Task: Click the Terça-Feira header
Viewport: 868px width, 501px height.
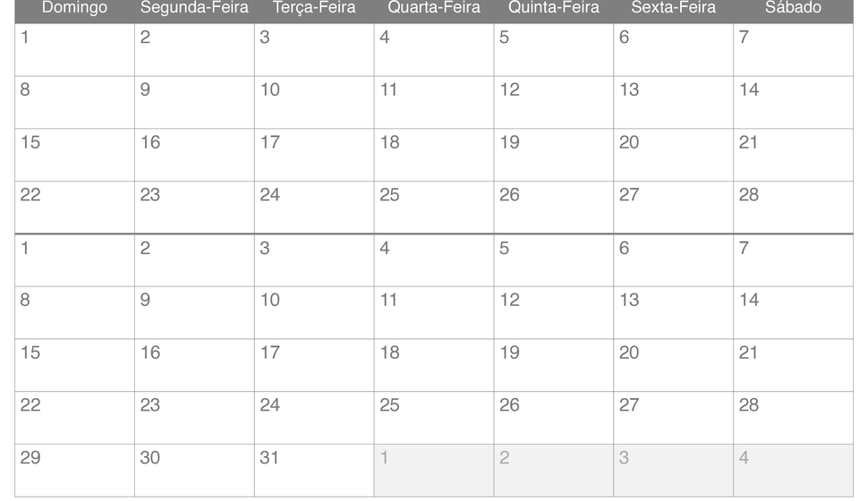Action: point(314,8)
